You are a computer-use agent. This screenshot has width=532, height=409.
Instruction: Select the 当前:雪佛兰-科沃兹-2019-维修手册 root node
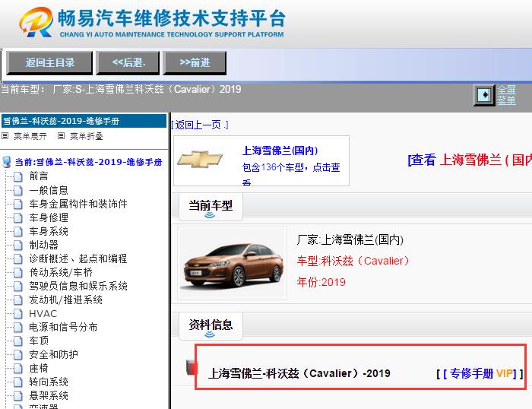click(x=89, y=162)
